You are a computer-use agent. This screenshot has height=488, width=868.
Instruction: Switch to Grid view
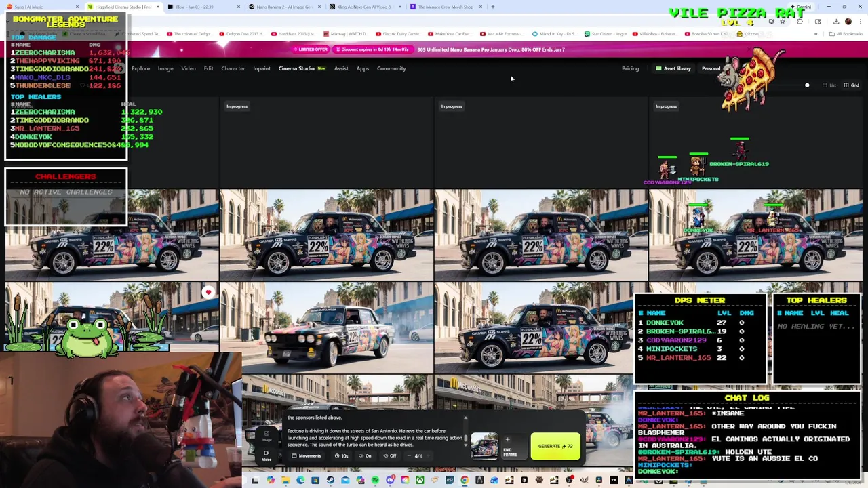(x=851, y=85)
